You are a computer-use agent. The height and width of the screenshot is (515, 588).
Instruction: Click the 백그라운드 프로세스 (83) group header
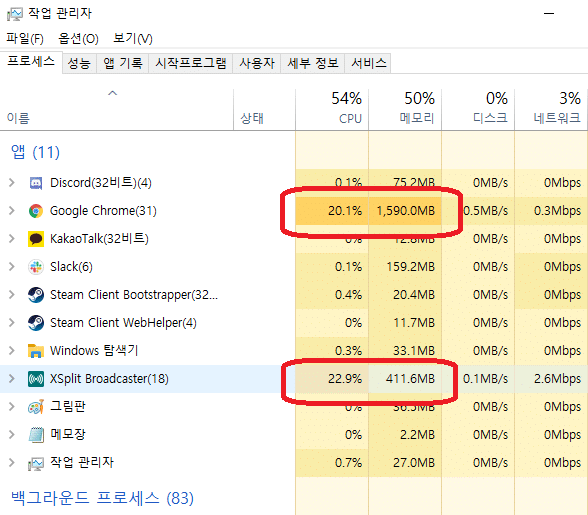click(x=102, y=498)
